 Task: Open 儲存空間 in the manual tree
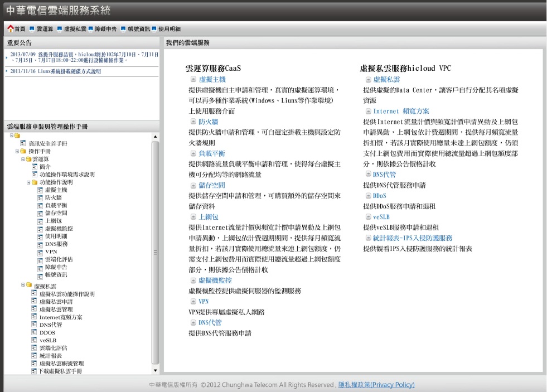click(56, 213)
